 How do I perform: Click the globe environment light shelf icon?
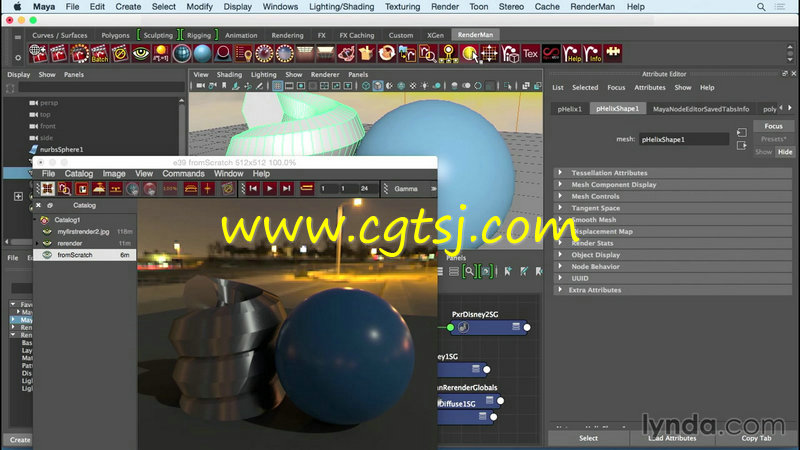[182, 54]
